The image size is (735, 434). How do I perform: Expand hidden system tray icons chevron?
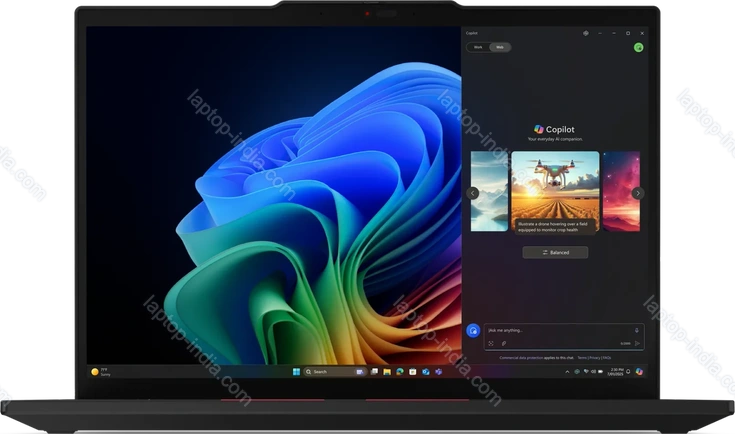click(565, 371)
